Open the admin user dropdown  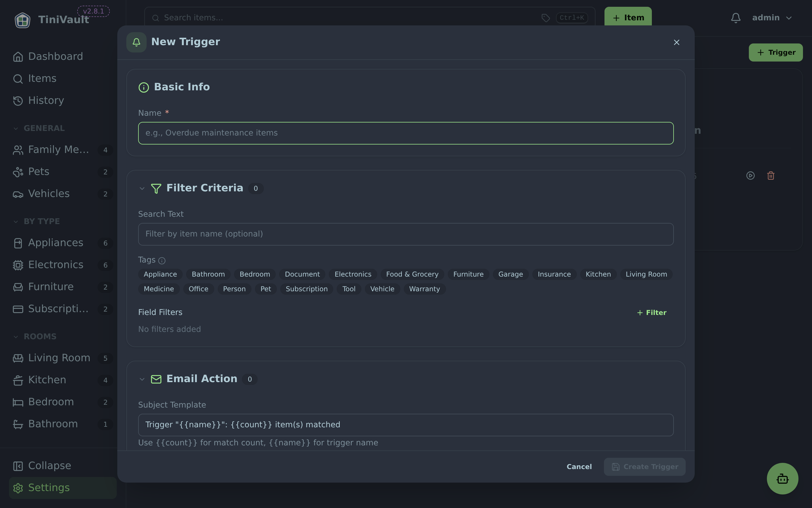(772, 18)
